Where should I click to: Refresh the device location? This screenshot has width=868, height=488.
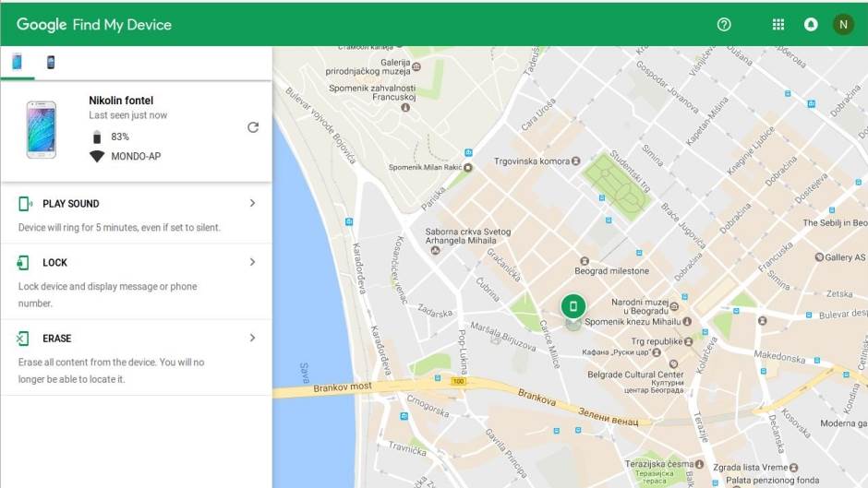[253, 127]
